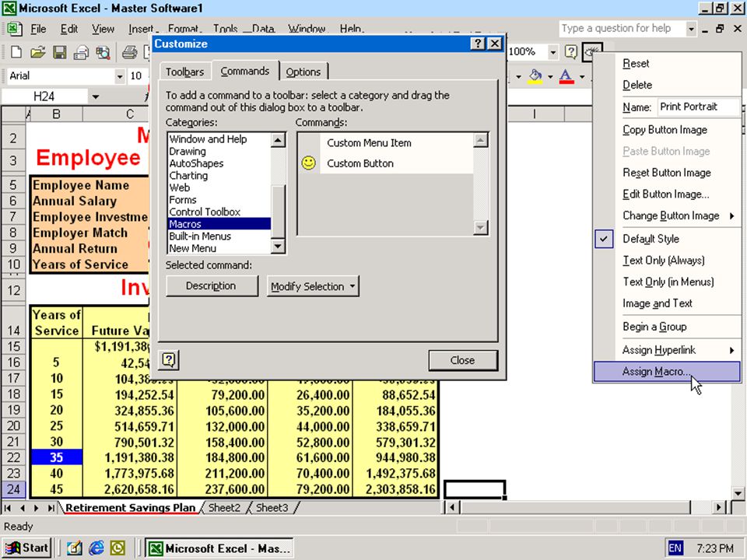Expand the Change Button Image submenu
747x560 pixels.
point(667,215)
